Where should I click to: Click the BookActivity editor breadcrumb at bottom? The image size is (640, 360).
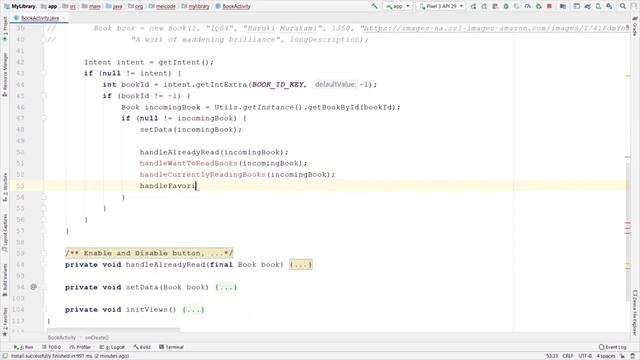click(62, 338)
